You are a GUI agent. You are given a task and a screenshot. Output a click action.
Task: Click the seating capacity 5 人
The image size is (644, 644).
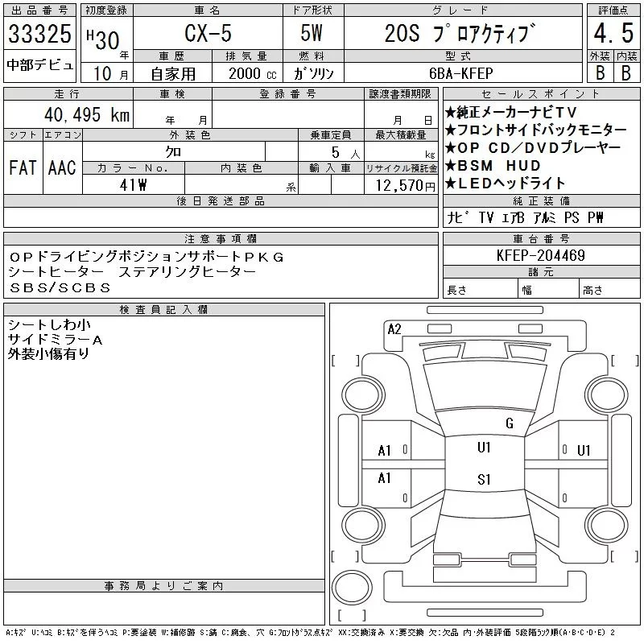[345, 153]
